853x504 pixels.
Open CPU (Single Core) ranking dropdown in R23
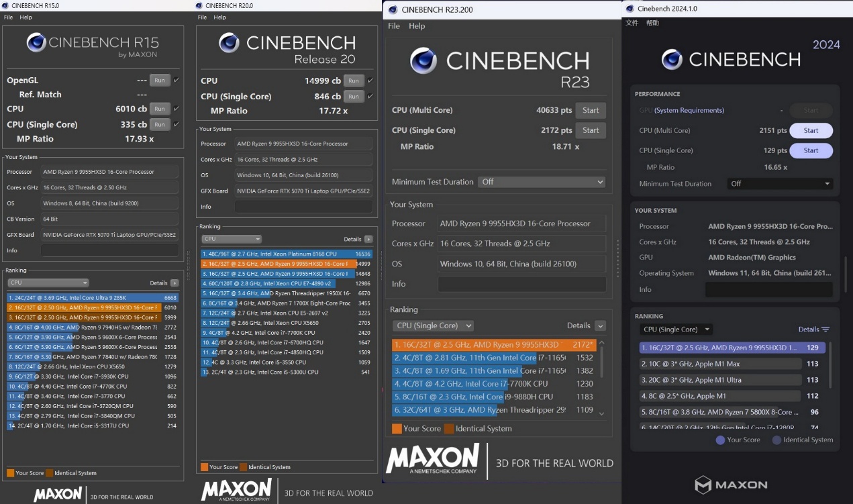pos(434,325)
